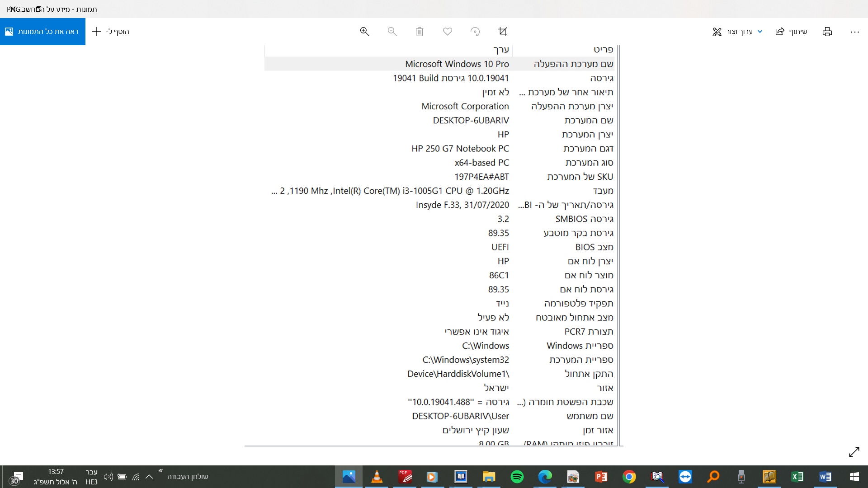Open the crop tool icon
This screenshot has width=868, height=488.
click(503, 32)
